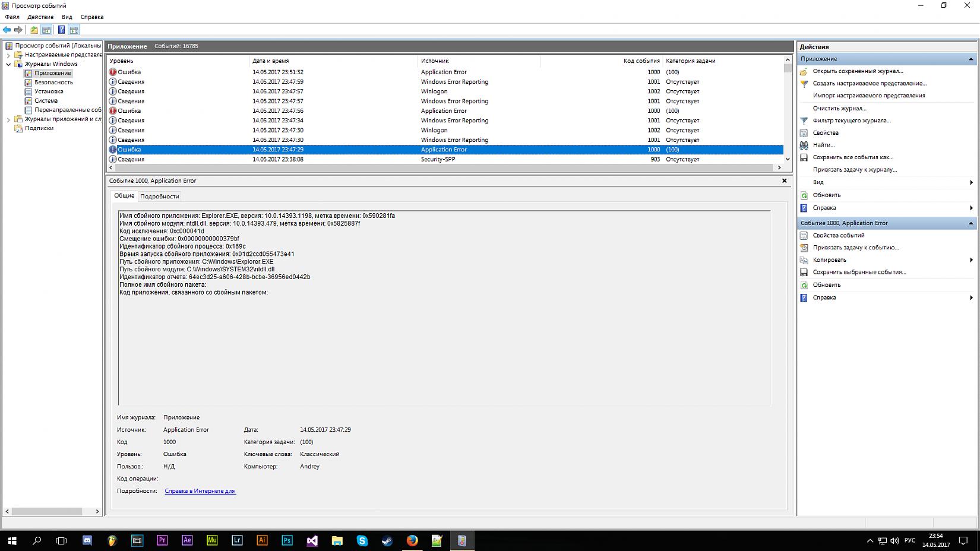980x551 pixels.
Task: Click the funnel icon for Создать настраиваемое представление
Action: 804,84
